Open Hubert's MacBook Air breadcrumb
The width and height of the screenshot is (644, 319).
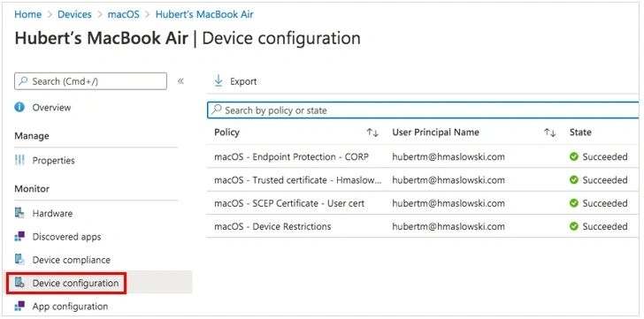[x=204, y=14]
